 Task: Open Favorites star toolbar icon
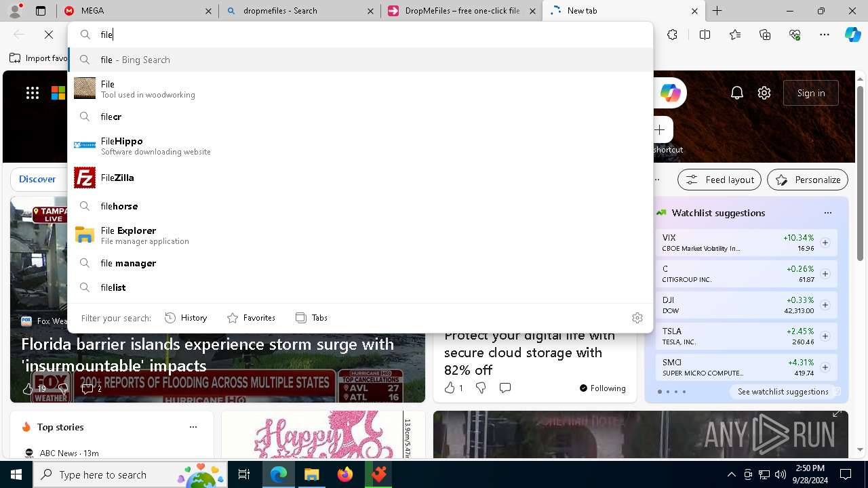pos(735,35)
